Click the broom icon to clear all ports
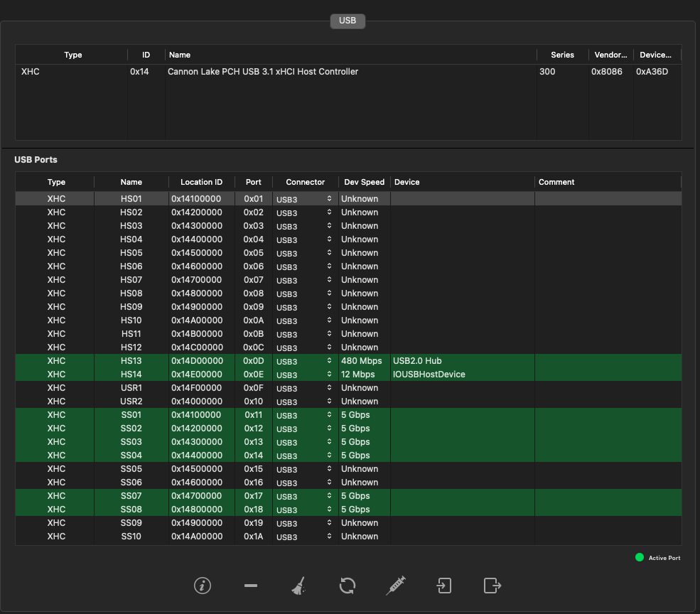The image size is (700, 614). click(298, 586)
